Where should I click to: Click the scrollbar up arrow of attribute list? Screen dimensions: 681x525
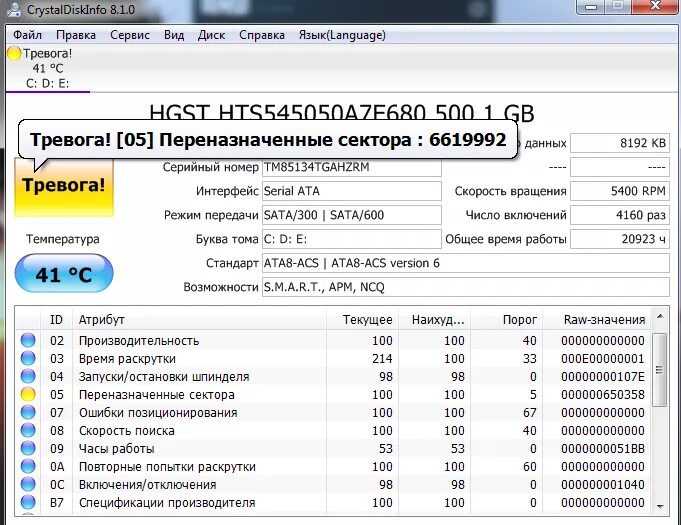coord(660,317)
